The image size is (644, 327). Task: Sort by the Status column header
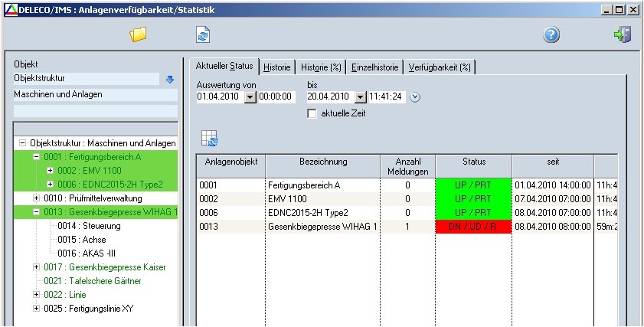click(x=473, y=162)
